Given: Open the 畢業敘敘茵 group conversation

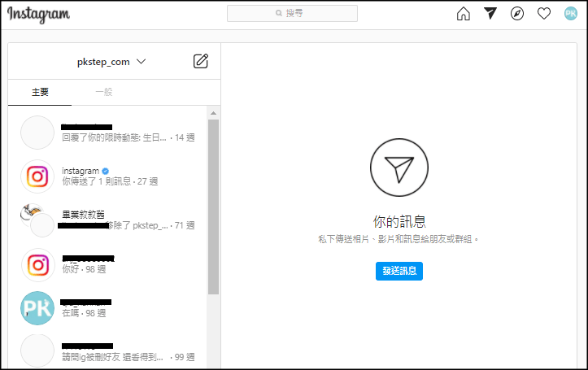Looking at the screenshot, I should pos(107,220).
